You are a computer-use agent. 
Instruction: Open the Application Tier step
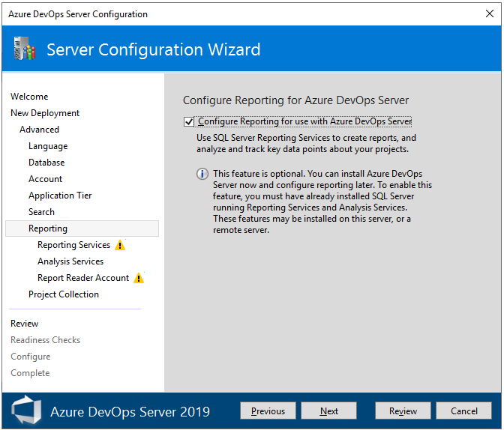(60, 196)
